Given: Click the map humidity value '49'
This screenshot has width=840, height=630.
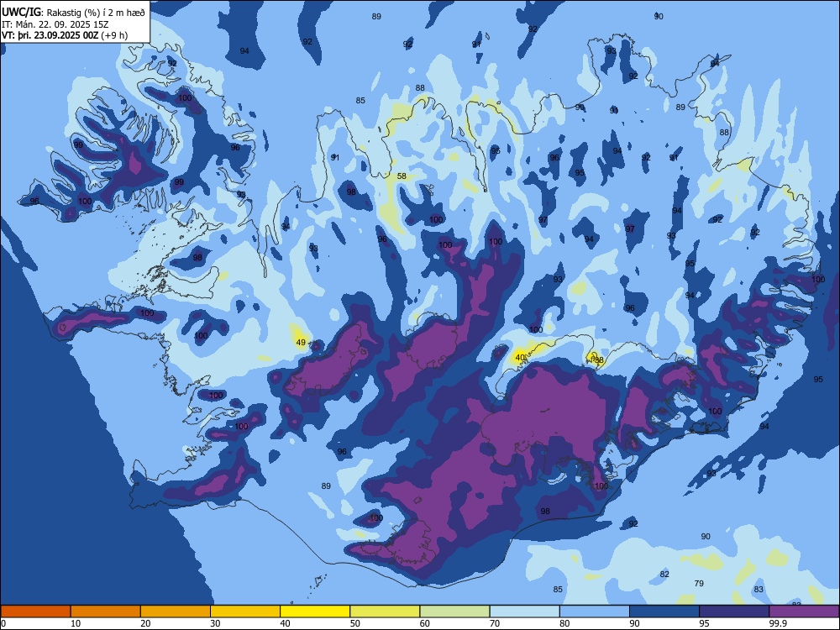Looking at the screenshot, I should click(x=301, y=343).
